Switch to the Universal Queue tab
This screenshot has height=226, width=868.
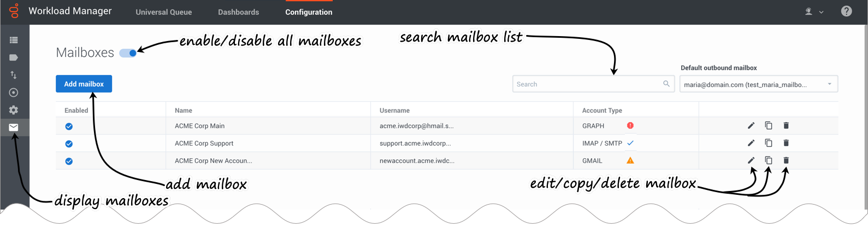coord(164,12)
